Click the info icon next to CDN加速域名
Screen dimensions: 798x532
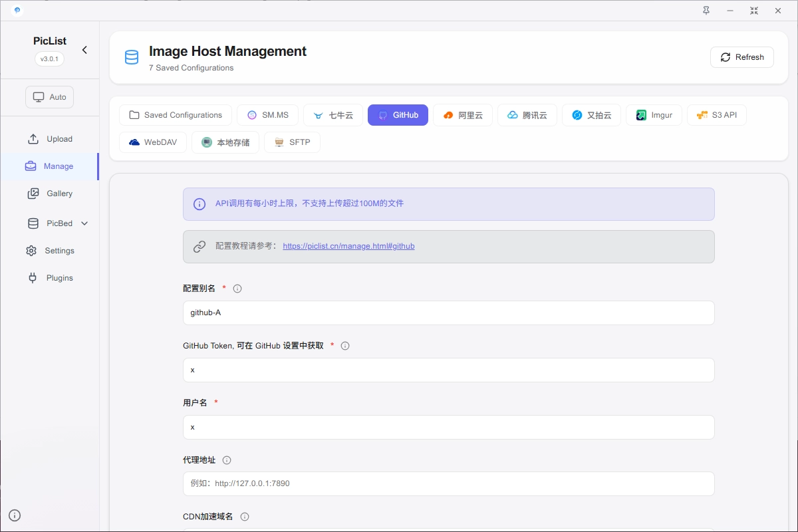(x=245, y=517)
